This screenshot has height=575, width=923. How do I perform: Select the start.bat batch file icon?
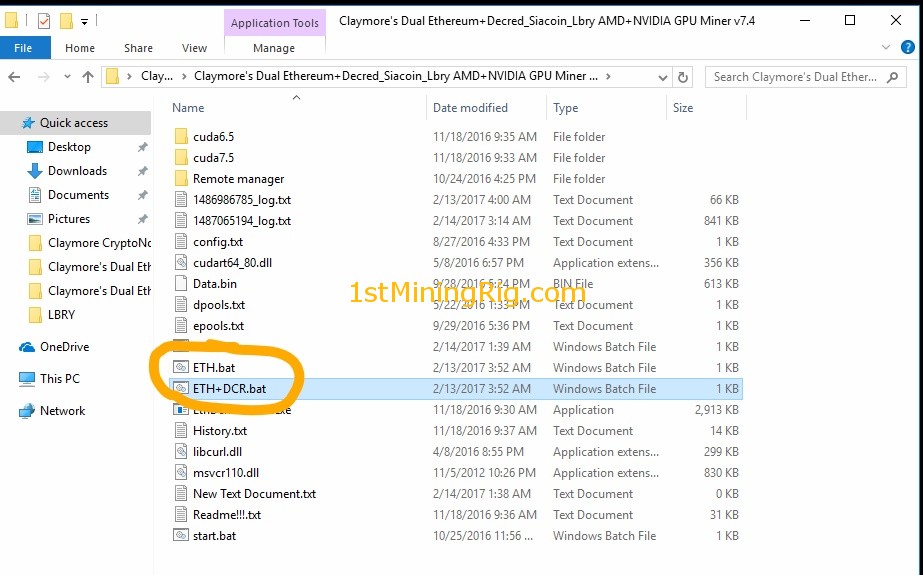click(181, 536)
